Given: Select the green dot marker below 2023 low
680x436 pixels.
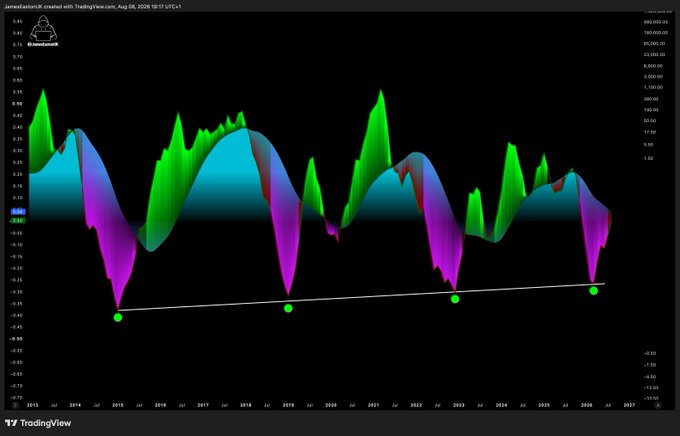Looking at the screenshot, I should (455, 299).
